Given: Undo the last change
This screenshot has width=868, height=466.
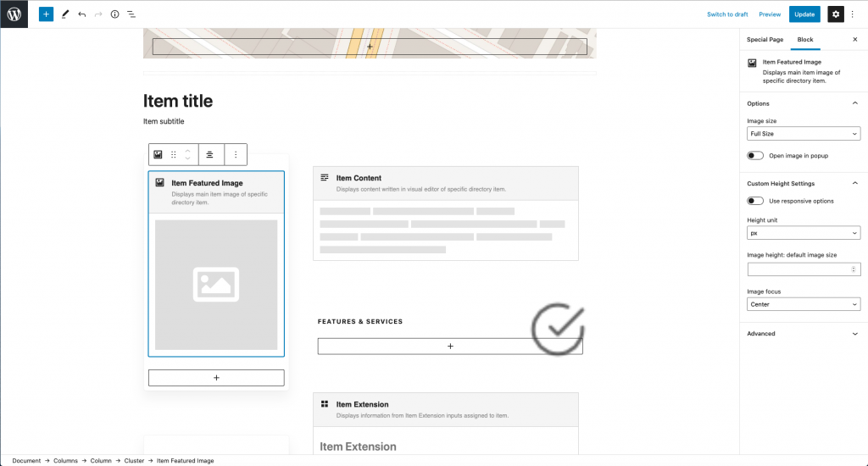Looking at the screenshot, I should coord(82,14).
